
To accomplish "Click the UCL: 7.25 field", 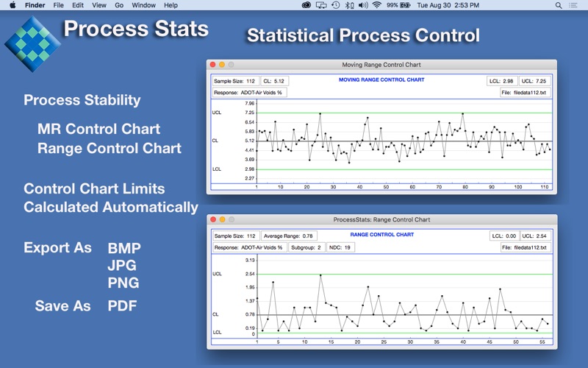I will click(x=534, y=81).
